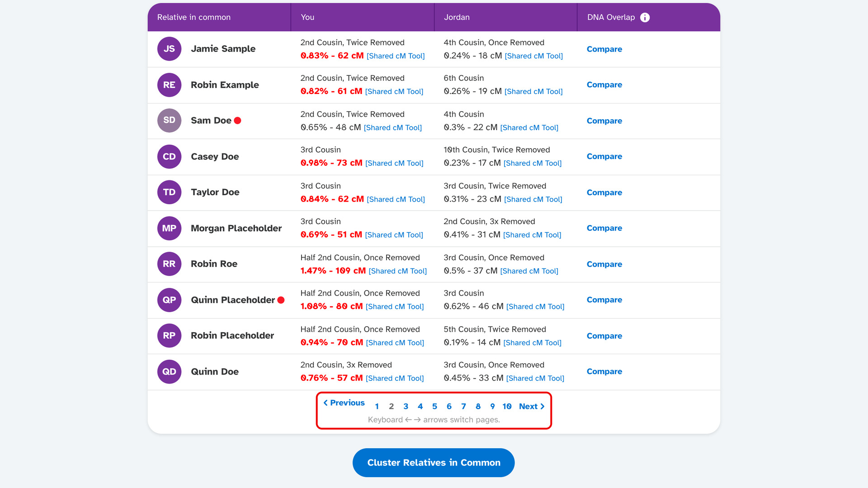Open the DNA Overlap info icon
Image resolution: width=868 pixels, height=488 pixels.
click(x=645, y=17)
